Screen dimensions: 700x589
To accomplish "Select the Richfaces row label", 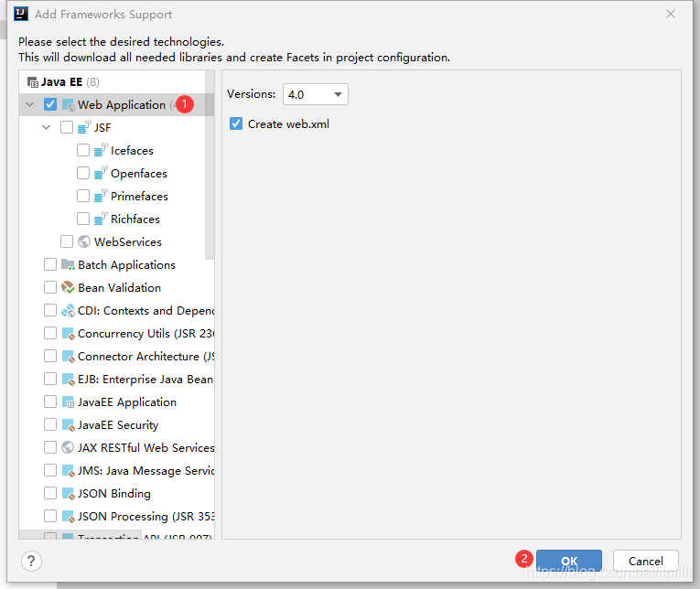I will click(135, 220).
